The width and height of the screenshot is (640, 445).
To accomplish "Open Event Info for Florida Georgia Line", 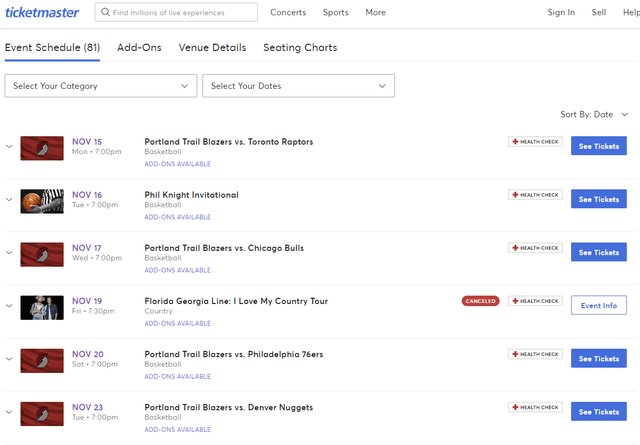I will [x=599, y=305].
